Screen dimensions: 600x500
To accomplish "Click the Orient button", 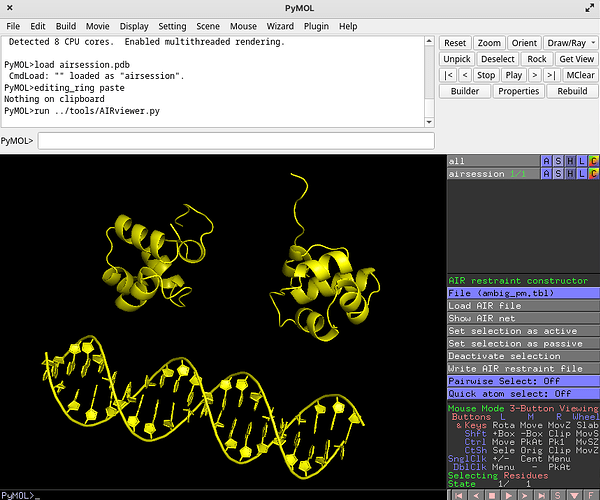I will 523,43.
